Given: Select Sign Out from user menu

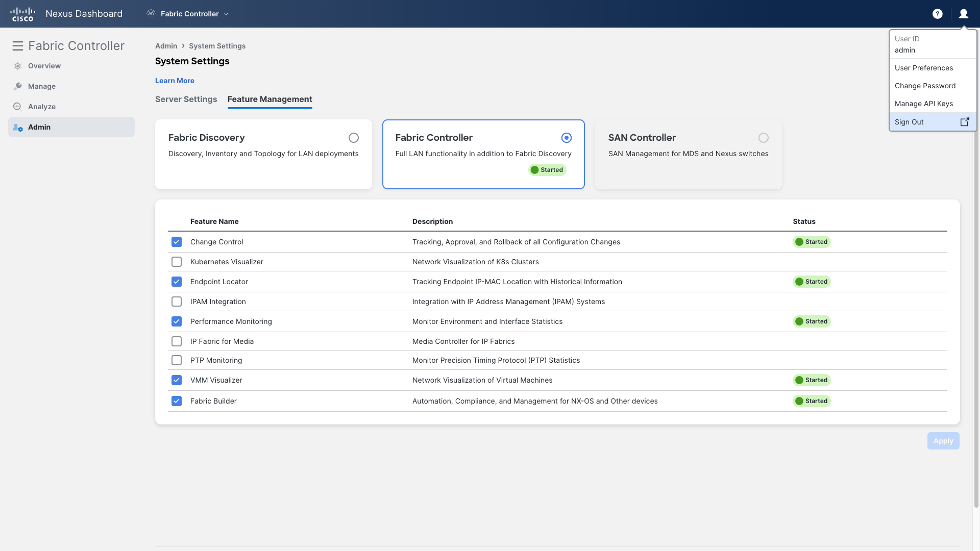Looking at the screenshot, I should tap(933, 122).
